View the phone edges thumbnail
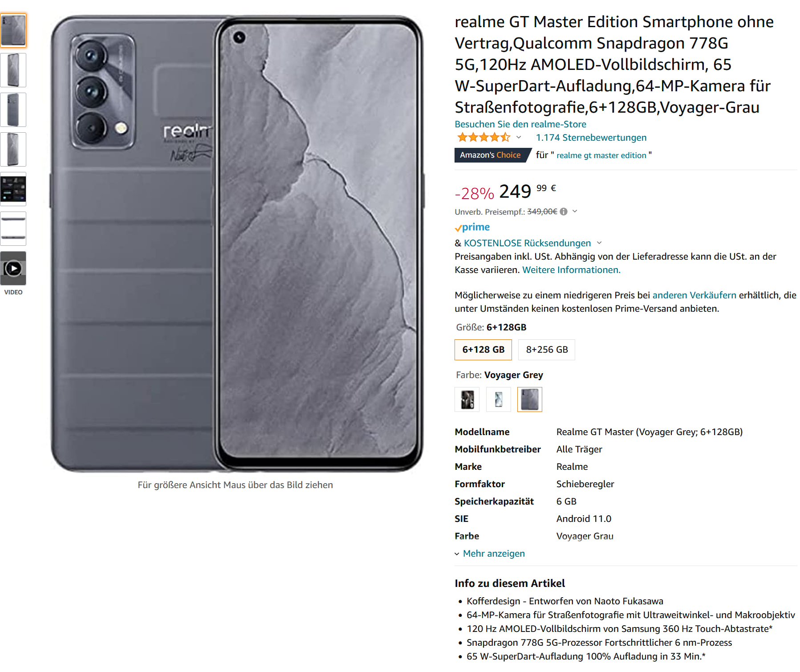The image size is (800, 672). click(x=13, y=228)
